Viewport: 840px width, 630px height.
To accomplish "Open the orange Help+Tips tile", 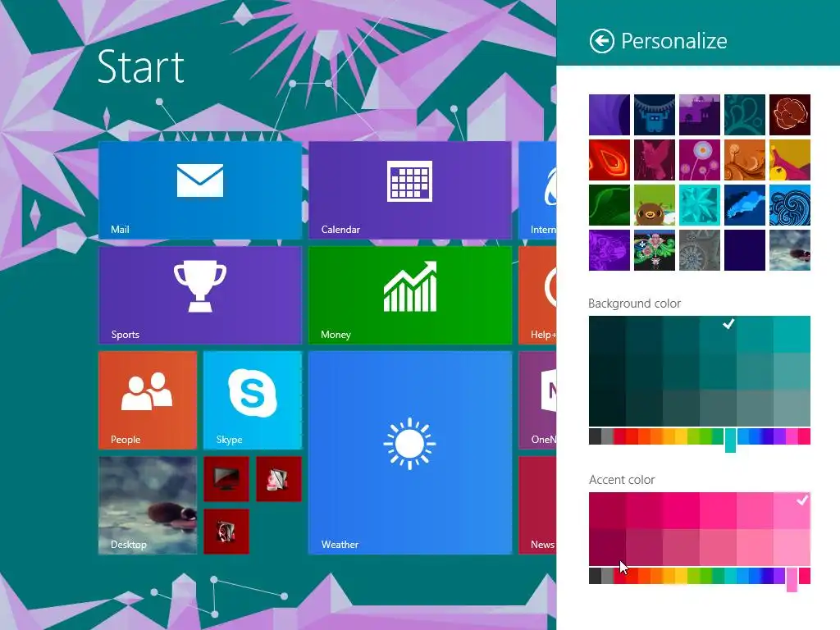I will point(537,295).
